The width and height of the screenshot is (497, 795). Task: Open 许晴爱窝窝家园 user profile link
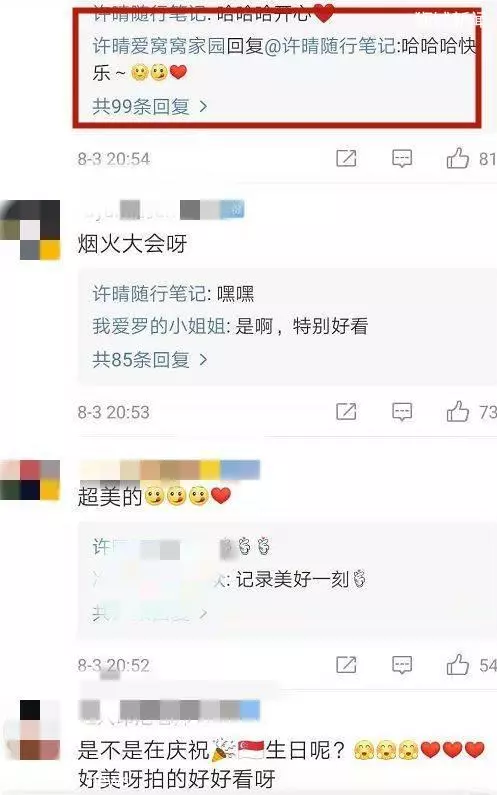pyautogui.click(x=158, y=46)
